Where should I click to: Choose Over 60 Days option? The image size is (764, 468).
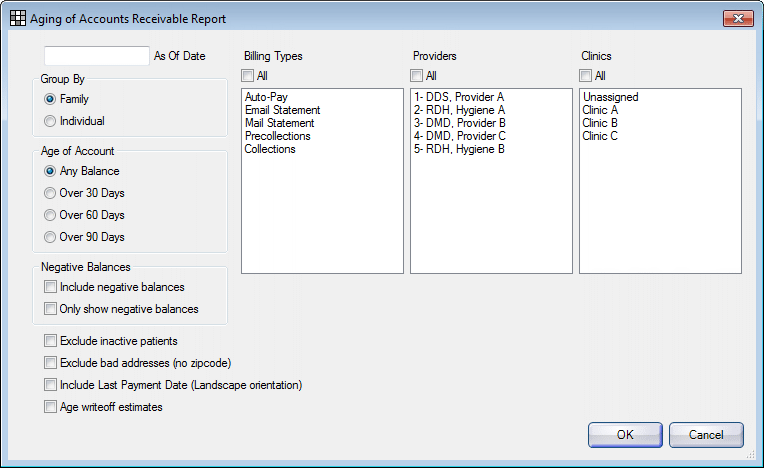coord(50,215)
